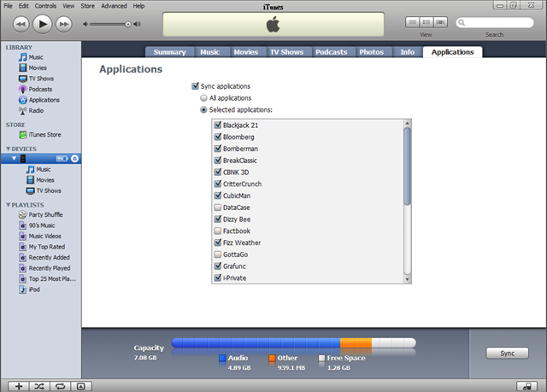This screenshot has width=547, height=392.
Task: Check the Factbook checkbox
Action: click(218, 231)
